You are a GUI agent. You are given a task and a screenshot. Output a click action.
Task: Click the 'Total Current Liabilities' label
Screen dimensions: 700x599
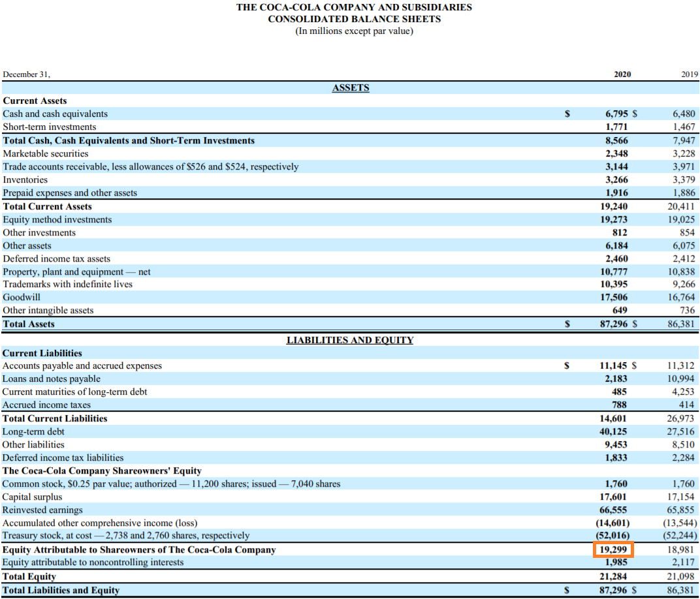[x=55, y=418]
